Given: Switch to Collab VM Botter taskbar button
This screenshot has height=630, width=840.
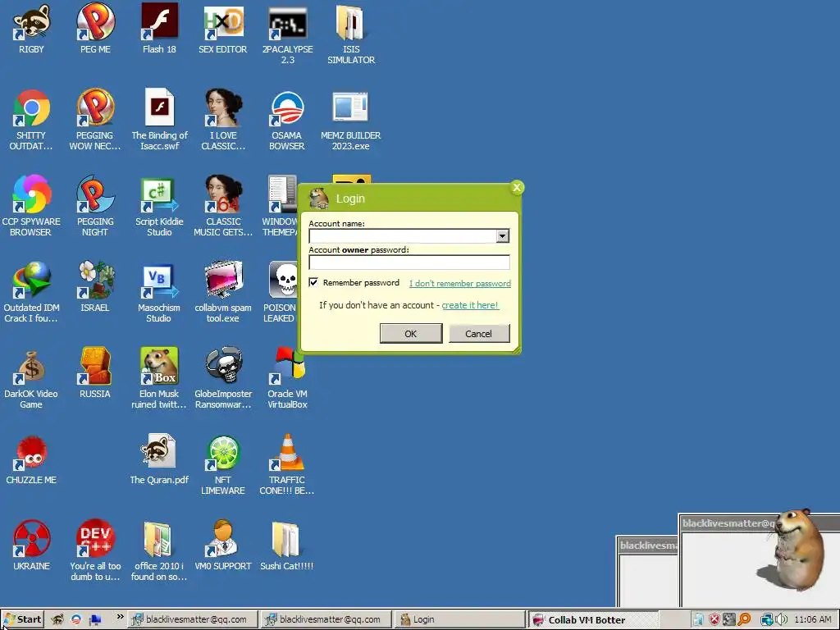Looking at the screenshot, I should 593,620.
